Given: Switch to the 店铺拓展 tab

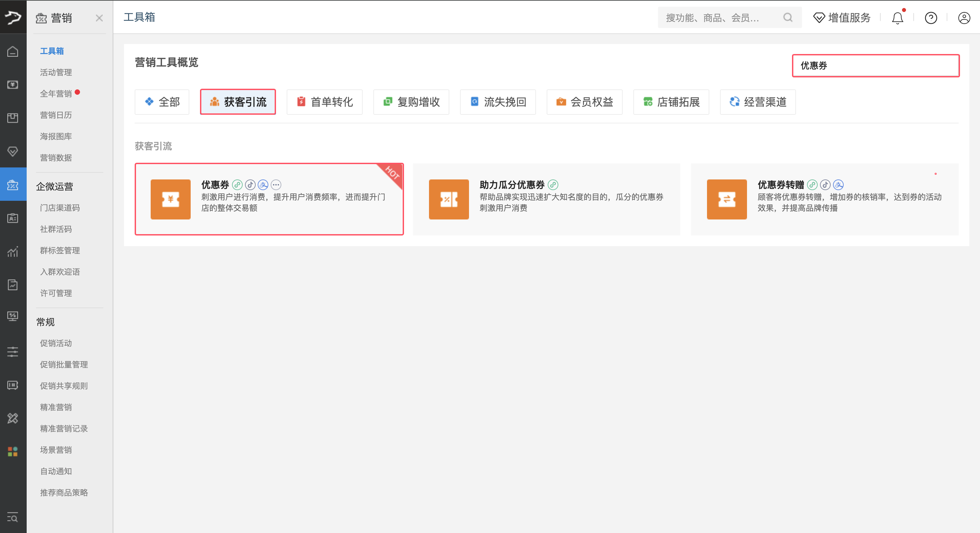Looking at the screenshot, I should (671, 102).
